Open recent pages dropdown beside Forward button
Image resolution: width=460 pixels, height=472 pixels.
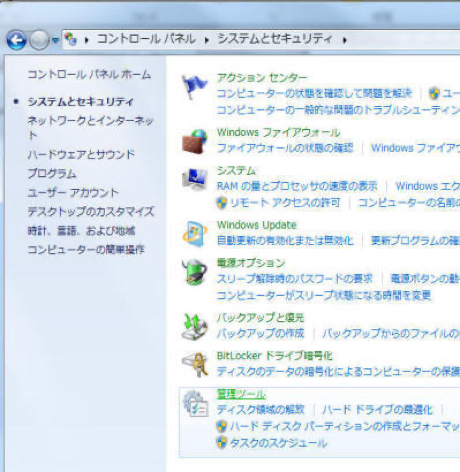55,40
